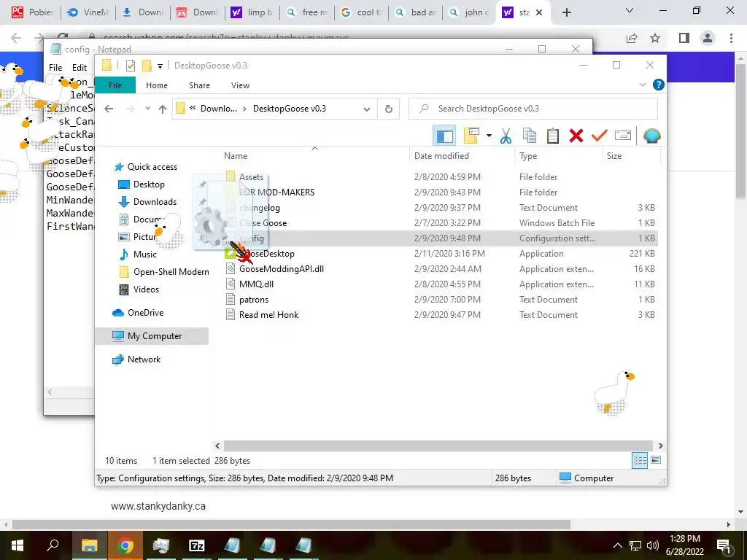Open the Home ribbon tab
Image resolution: width=747 pixels, height=560 pixels.
(x=157, y=85)
